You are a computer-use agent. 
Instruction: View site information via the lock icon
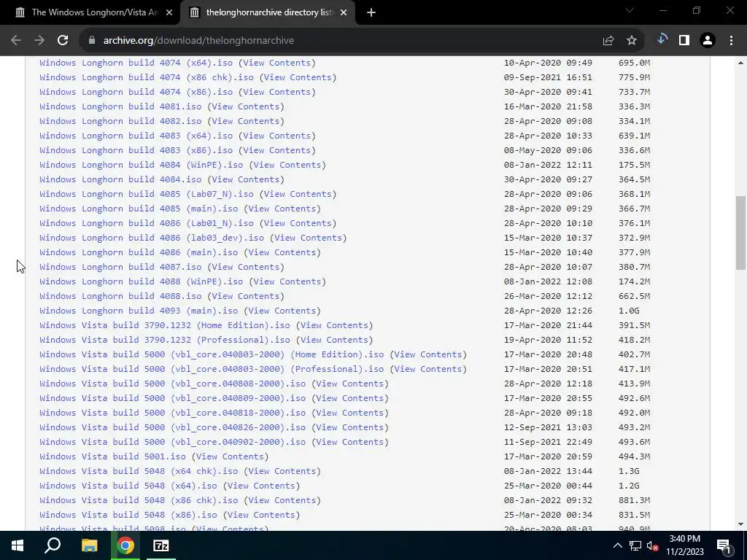[92, 41]
